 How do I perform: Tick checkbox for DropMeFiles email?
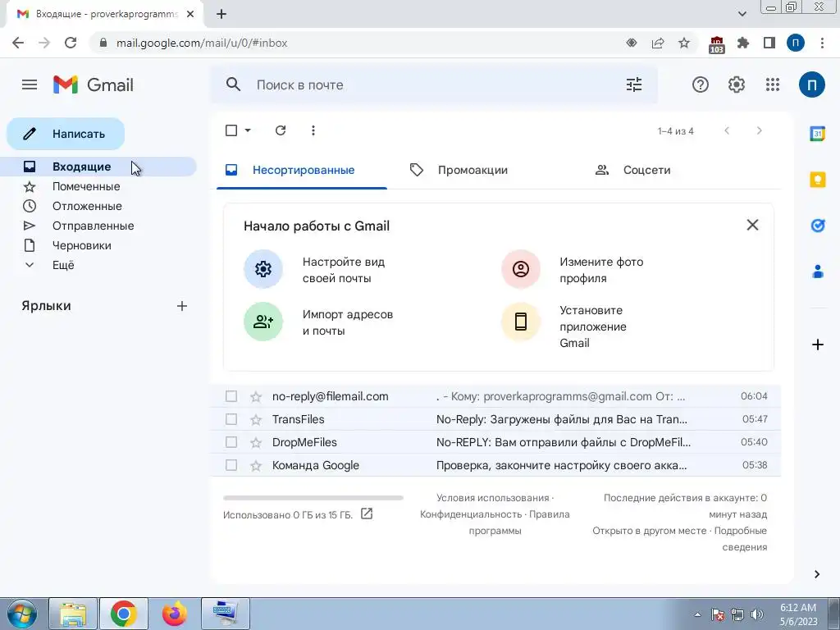pyautogui.click(x=231, y=442)
